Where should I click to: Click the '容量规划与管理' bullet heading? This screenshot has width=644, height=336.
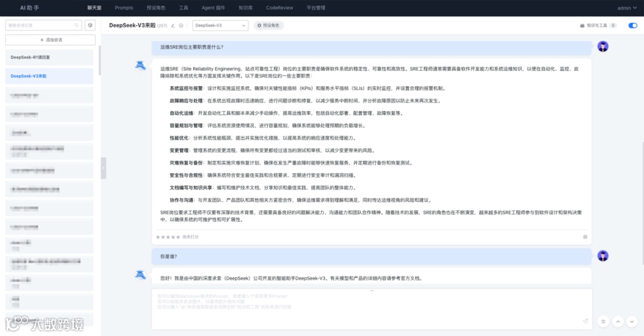186,126
